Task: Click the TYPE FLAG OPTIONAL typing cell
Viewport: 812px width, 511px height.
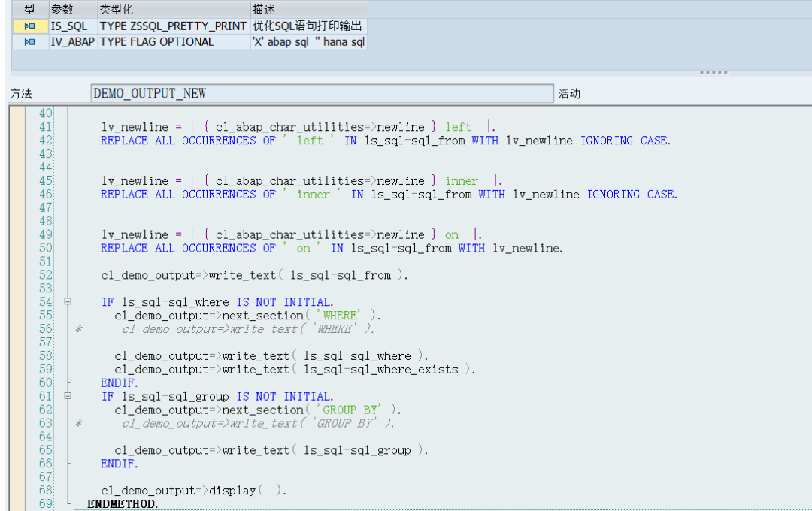Action: (174, 42)
